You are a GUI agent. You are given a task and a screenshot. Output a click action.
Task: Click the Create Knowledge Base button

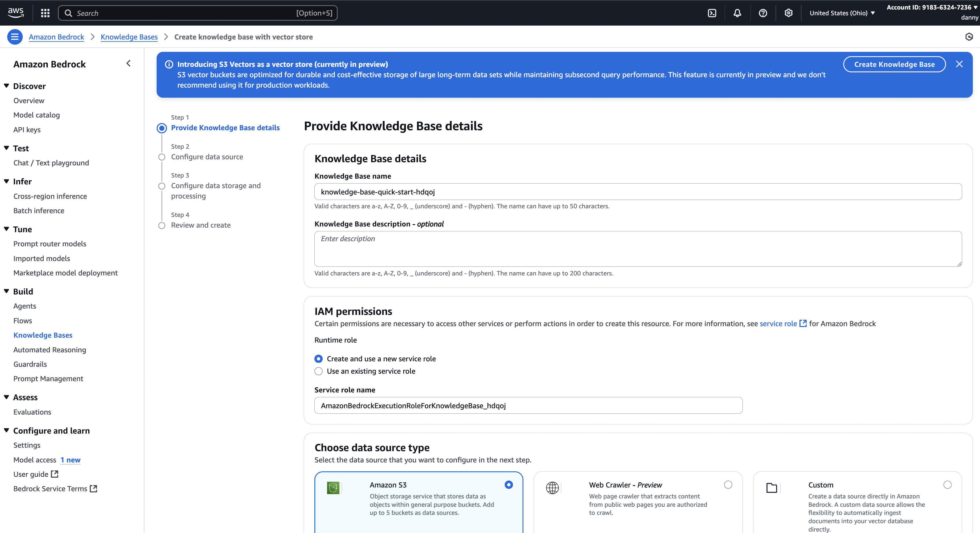tap(894, 64)
